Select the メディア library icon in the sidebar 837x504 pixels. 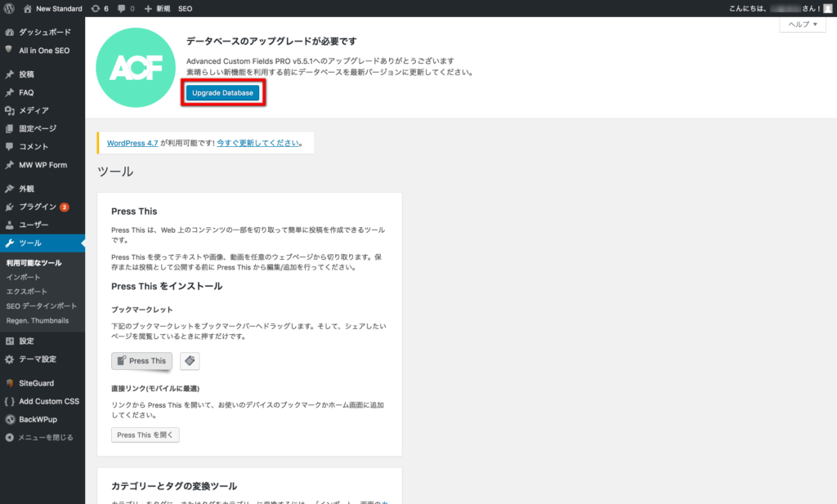click(8, 110)
